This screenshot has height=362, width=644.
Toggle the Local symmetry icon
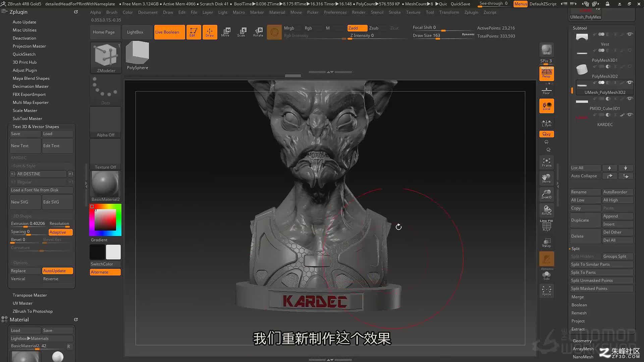546,106
